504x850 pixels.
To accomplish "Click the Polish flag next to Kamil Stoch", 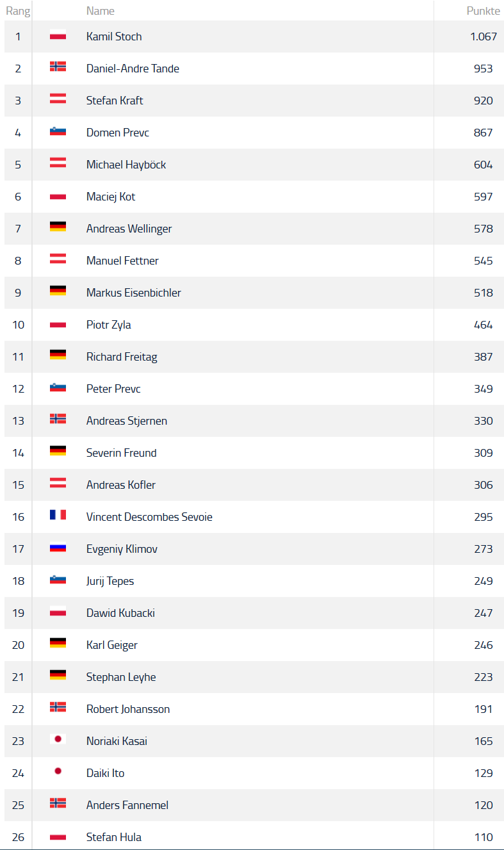I will tap(58, 37).
